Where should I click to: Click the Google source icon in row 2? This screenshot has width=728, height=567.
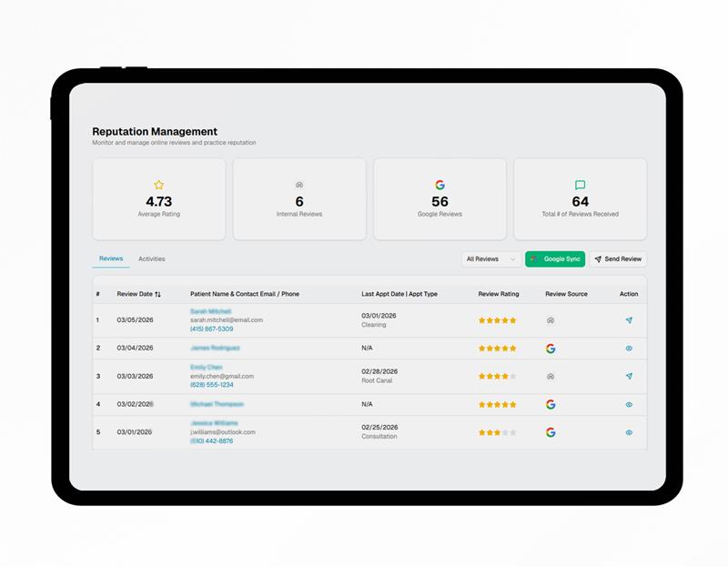(551, 349)
